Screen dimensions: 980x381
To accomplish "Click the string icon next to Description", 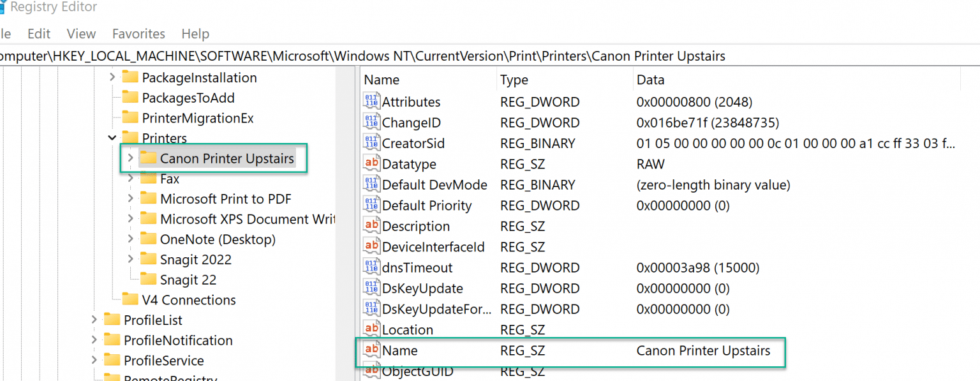I will (371, 227).
